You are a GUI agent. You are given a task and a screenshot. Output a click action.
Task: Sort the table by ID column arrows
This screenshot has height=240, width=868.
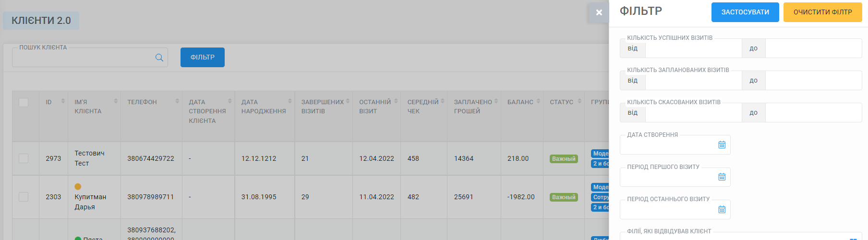(x=63, y=101)
